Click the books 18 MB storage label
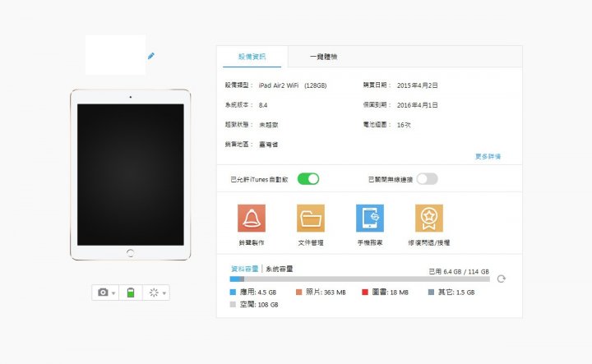This screenshot has width=592, height=364. 390,292
